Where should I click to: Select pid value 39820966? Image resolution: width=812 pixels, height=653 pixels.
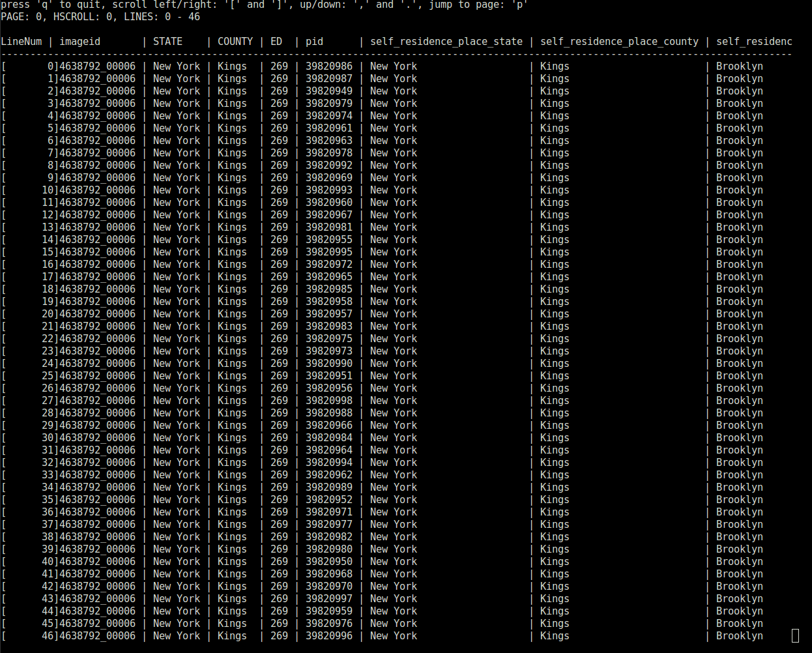[x=329, y=425]
